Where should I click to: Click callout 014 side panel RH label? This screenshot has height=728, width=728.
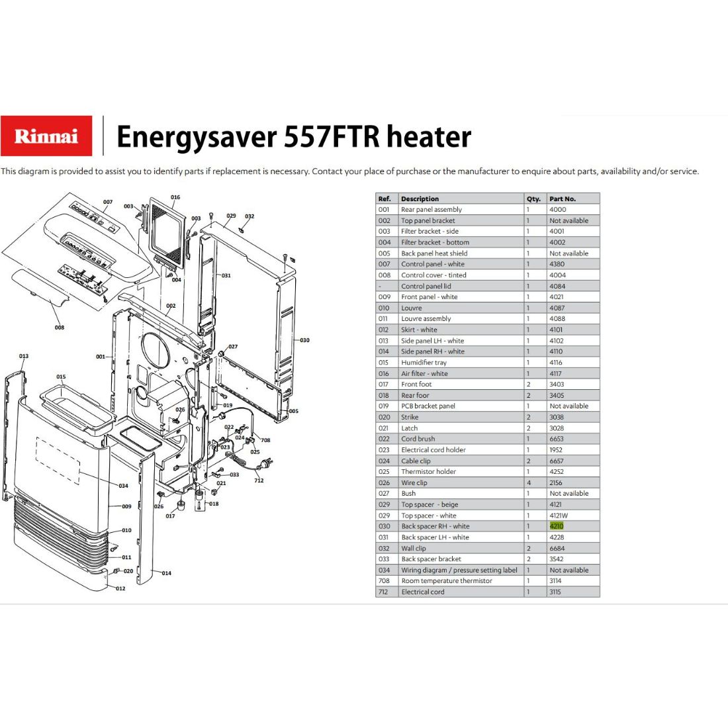(x=166, y=573)
